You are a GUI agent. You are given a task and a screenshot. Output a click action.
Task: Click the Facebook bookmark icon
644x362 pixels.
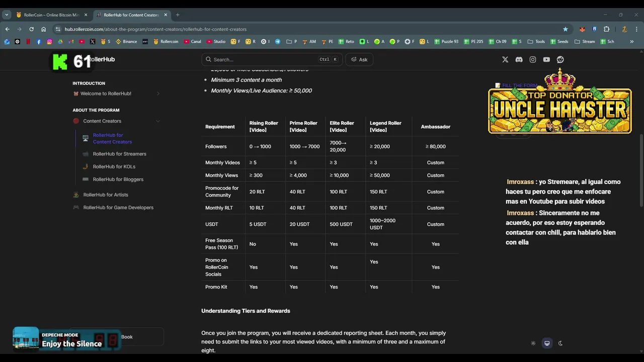click(x=39, y=42)
